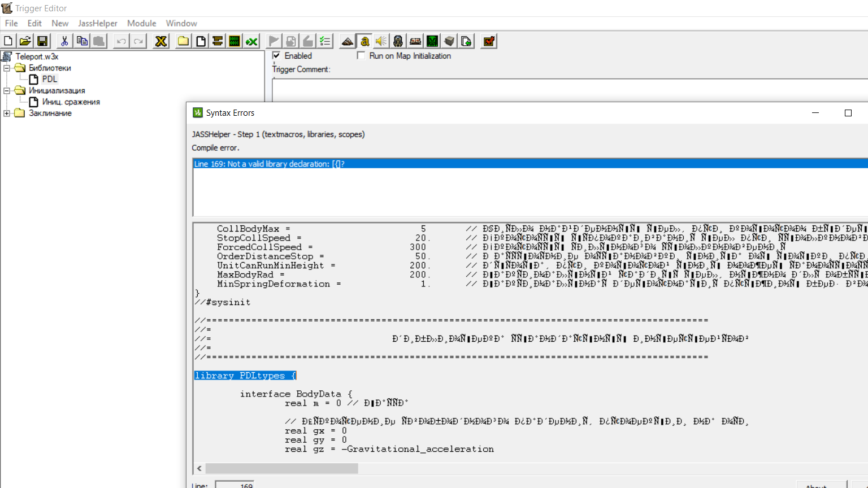The width and height of the screenshot is (868, 488).
Task: Open the Window menu
Action: [x=181, y=23]
